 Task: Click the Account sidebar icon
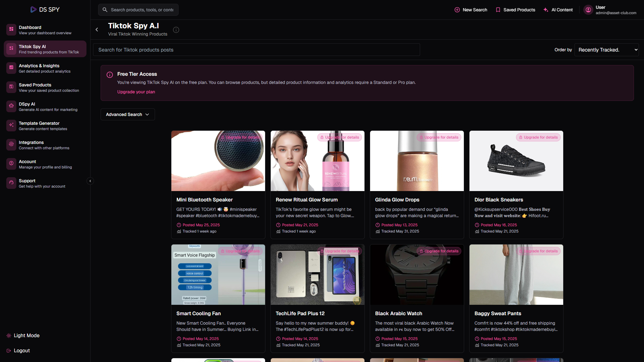click(11, 164)
